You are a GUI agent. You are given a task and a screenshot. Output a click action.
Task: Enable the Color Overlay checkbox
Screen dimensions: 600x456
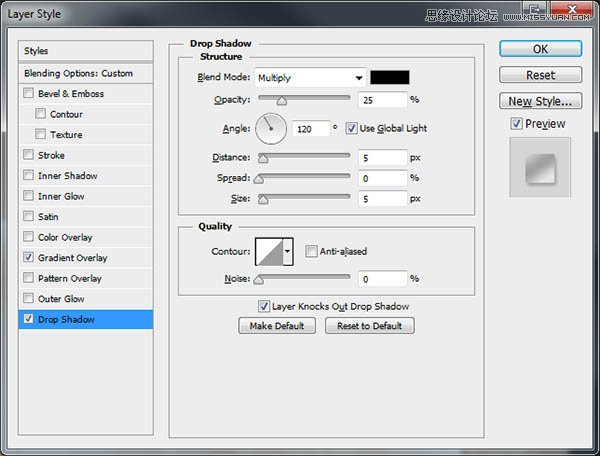[28, 236]
